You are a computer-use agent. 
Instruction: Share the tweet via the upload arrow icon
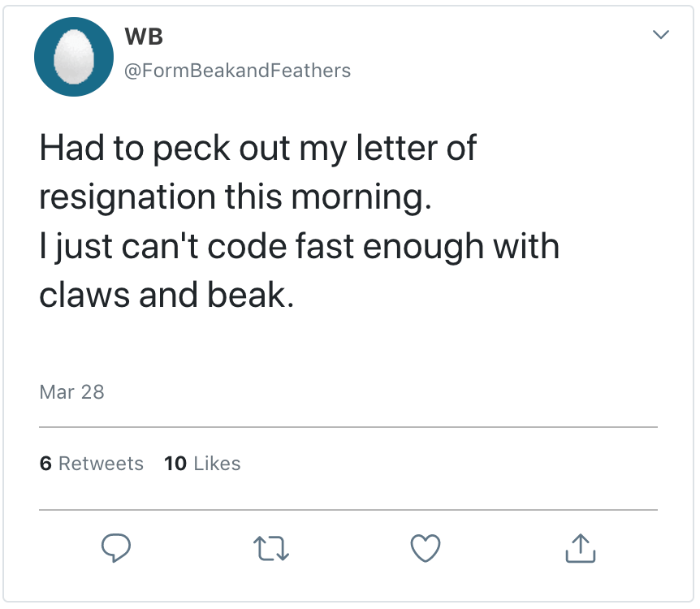coord(580,549)
